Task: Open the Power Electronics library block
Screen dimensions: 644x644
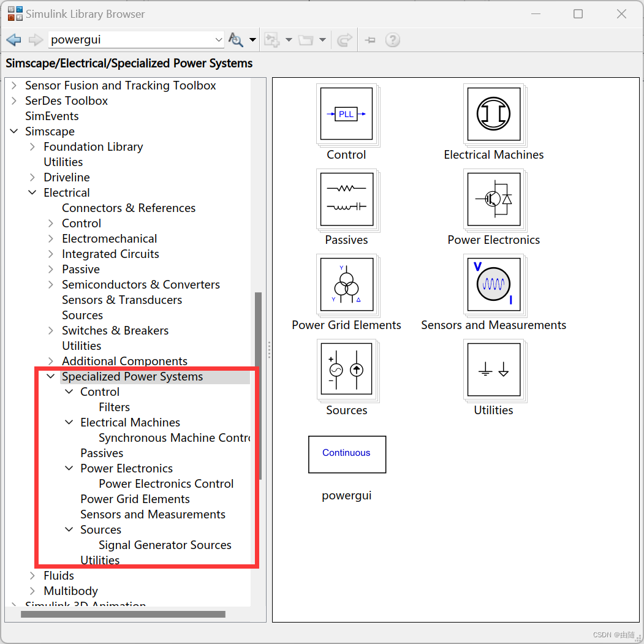Action: [494, 199]
